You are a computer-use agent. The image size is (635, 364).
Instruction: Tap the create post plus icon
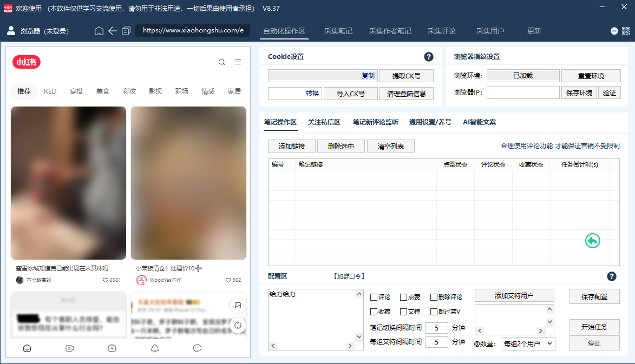coord(112,348)
